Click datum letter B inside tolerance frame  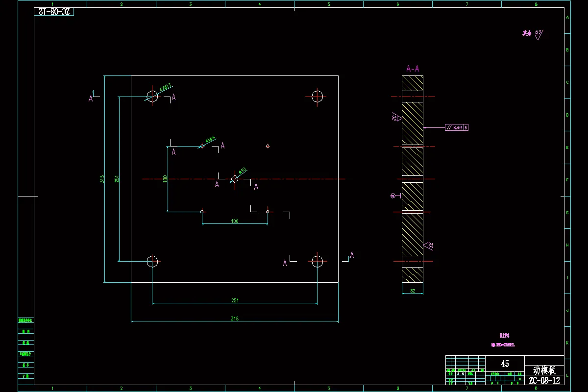tap(466, 127)
